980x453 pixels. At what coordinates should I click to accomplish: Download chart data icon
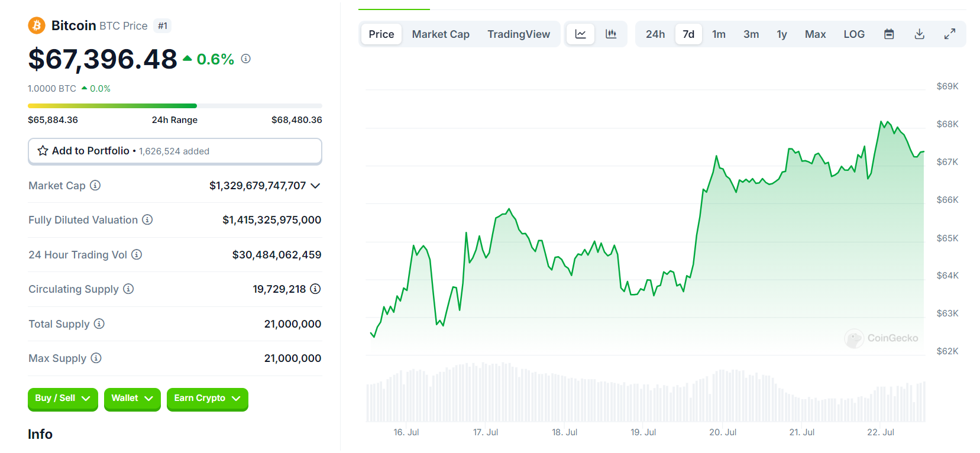tap(920, 34)
